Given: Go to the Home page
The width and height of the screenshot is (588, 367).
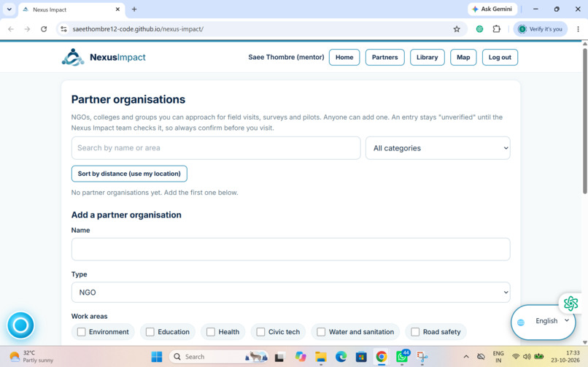Looking at the screenshot, I should [x=344, y=58].
